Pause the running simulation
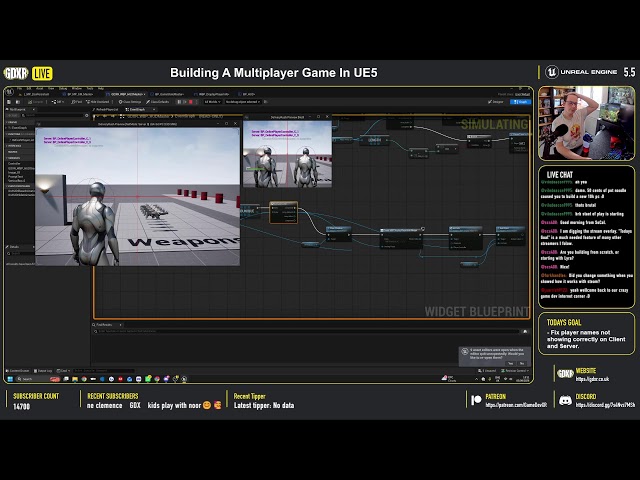The width and height of the screenshot is (640, 480). (179, 102)
